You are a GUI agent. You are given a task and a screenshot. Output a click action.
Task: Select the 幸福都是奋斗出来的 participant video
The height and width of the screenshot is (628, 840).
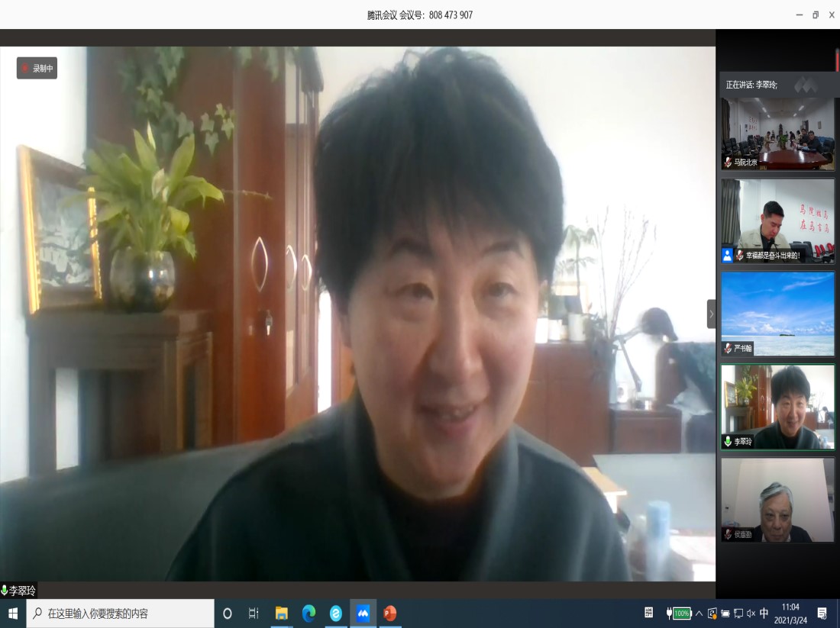pos(777,220)
